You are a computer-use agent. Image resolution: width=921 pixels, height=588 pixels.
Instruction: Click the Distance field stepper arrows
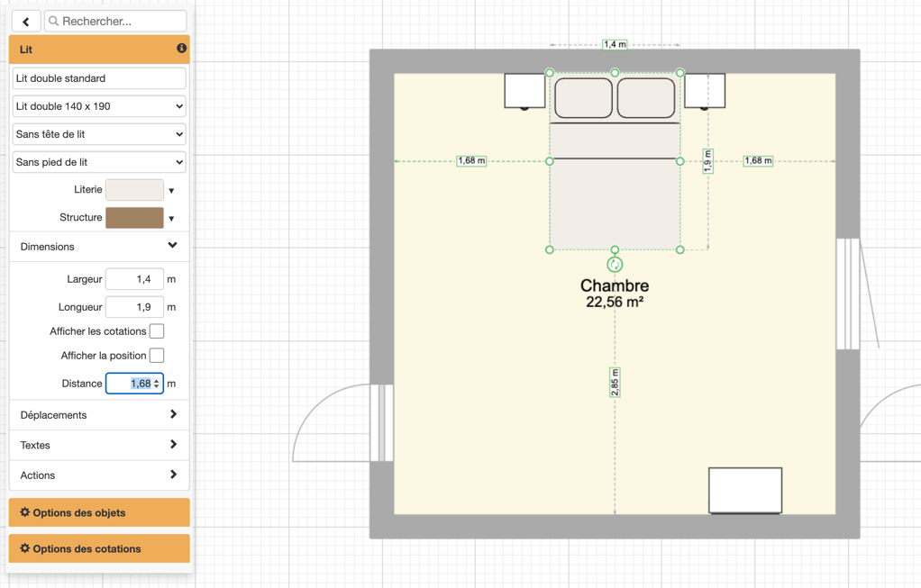tap(156, 384)
